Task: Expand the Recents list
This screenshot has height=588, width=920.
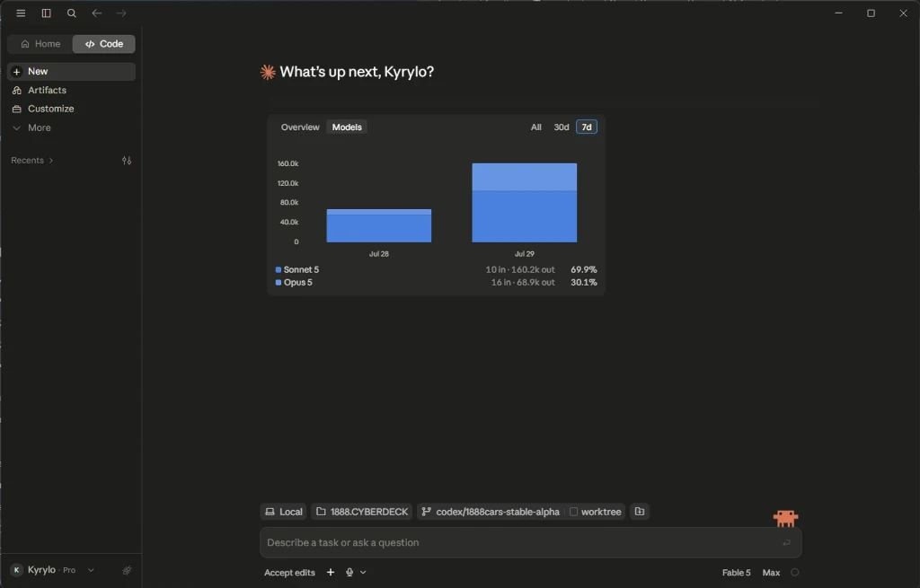Action: click(x=32, y=161)
